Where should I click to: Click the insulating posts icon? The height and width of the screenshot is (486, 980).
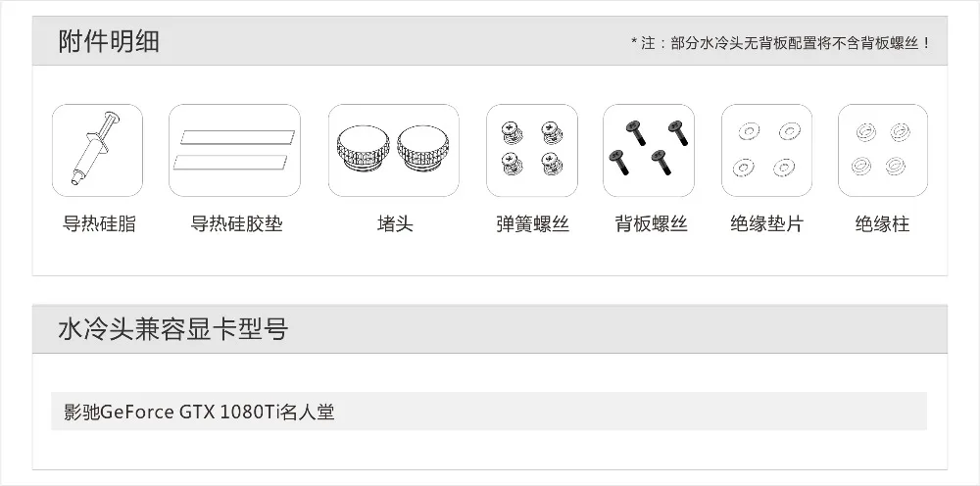tap(883, 150)
